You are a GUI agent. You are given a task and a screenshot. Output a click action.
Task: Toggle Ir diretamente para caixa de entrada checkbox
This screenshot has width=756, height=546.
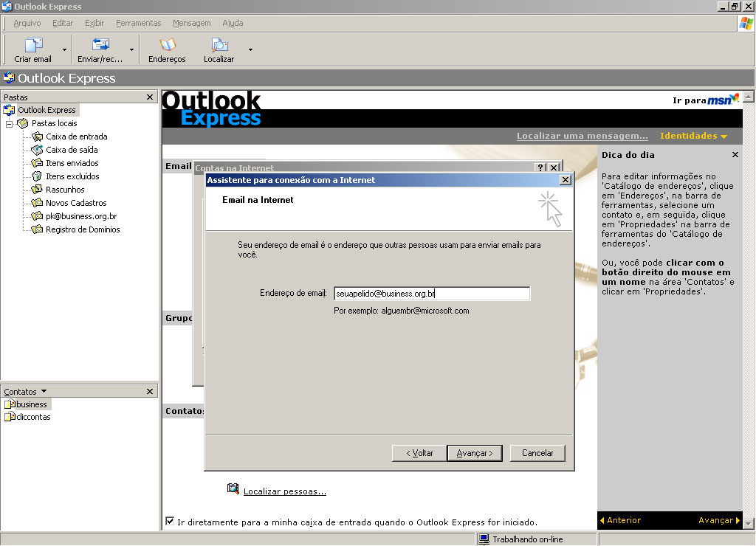[170, 521]
